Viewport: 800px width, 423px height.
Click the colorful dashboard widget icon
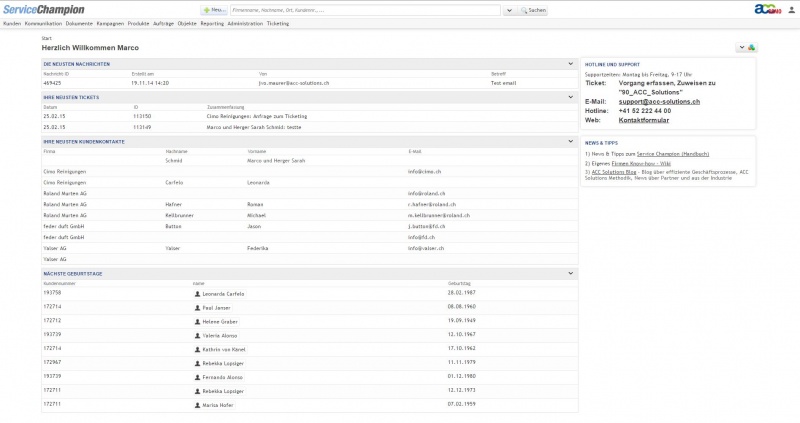tap(752, 47)
